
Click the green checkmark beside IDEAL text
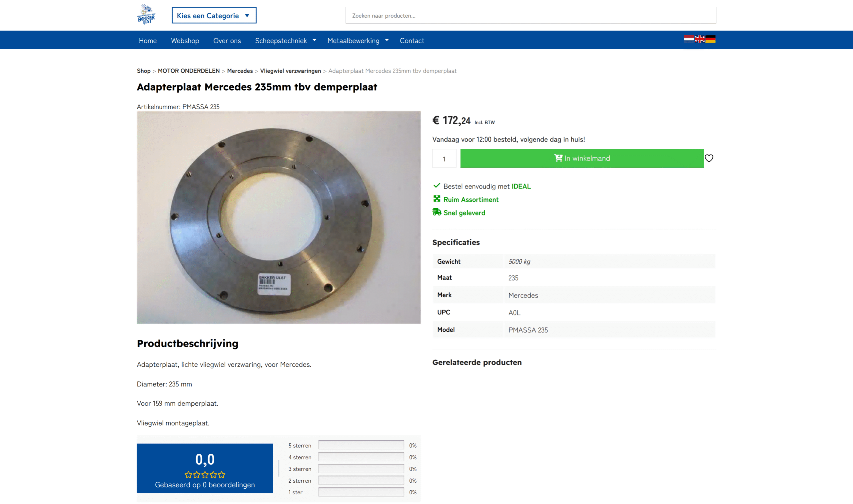pyautogui.click(x=437, y=186)
